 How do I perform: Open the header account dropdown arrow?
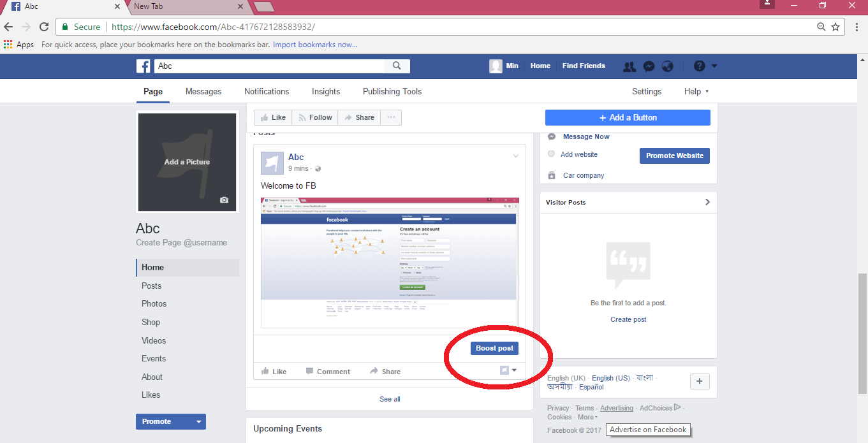(714, 66)
